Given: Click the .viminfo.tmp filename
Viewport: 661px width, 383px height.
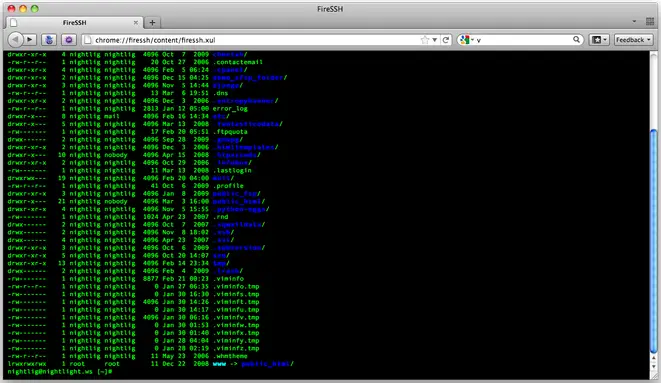Looking at the screenshot, I should pos(236,286).
